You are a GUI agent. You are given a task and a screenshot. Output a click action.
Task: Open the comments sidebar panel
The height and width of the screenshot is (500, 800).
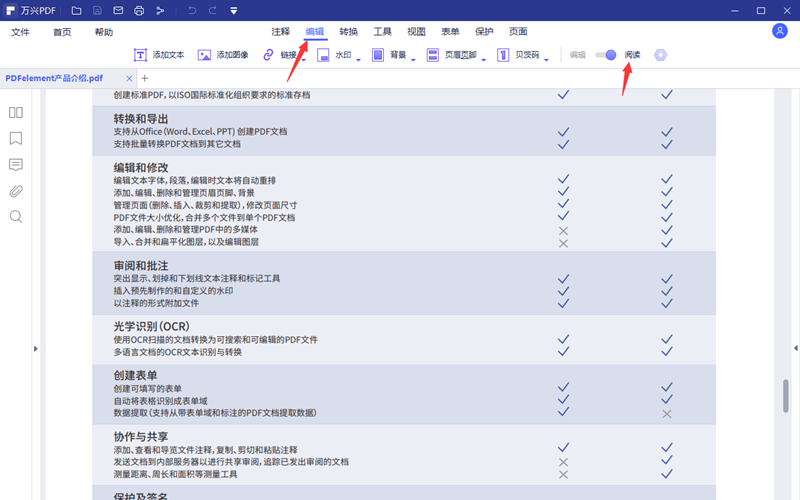(16, 165)
